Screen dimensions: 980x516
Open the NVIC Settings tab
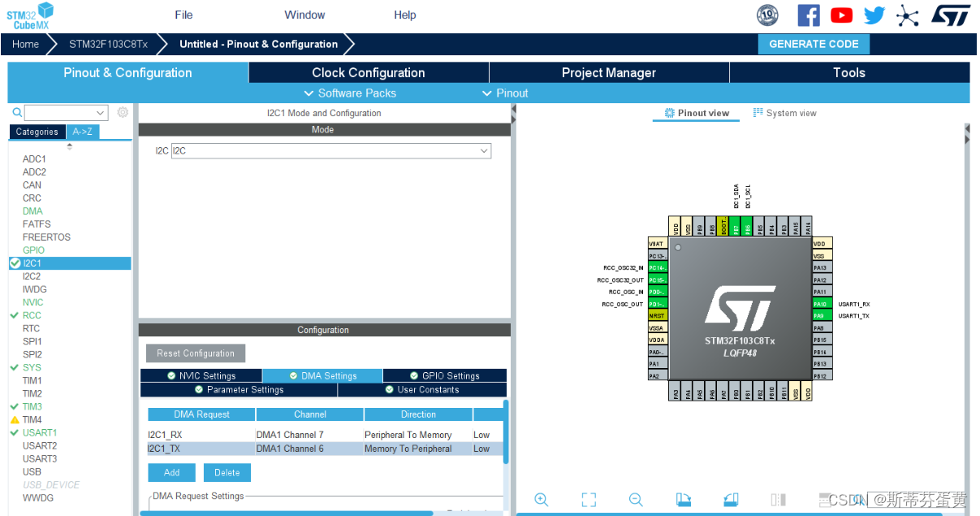coord(201,375)
